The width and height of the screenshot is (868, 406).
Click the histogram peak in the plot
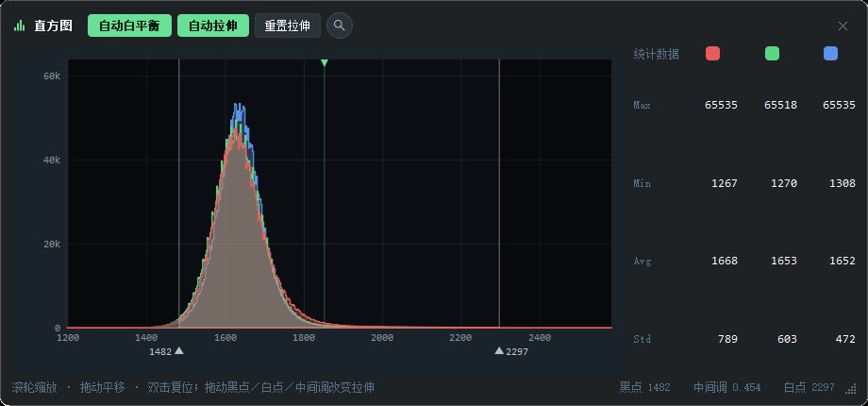click(x=239, y=105)
